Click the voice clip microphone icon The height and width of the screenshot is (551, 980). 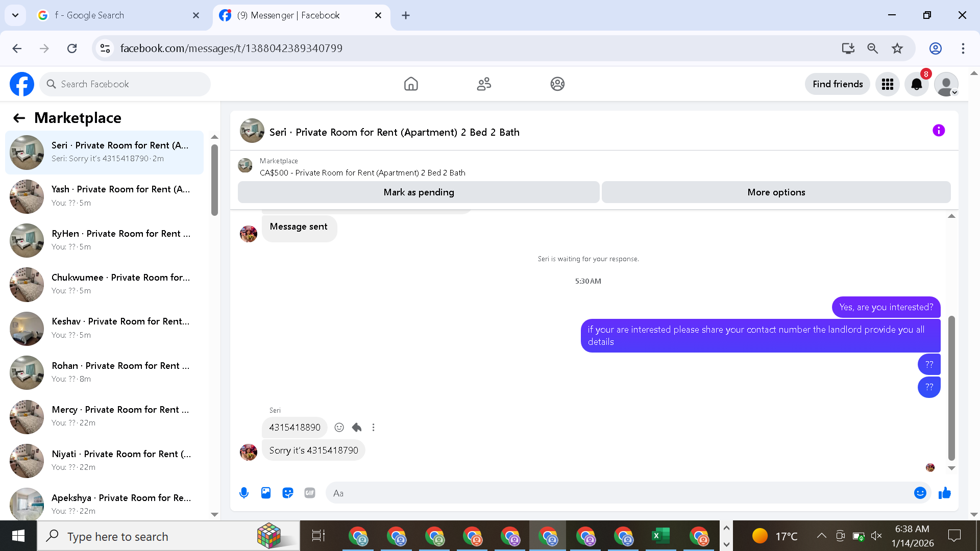click(244, 493)
